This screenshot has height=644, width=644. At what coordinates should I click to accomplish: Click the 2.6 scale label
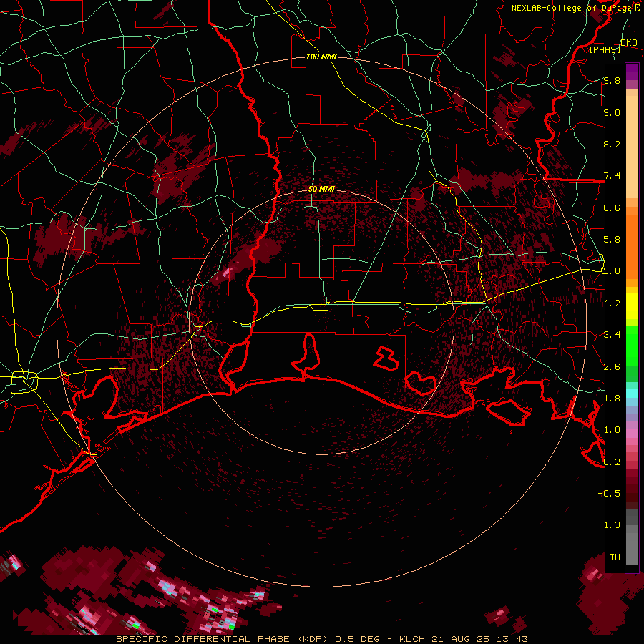(x=612, y=367)
